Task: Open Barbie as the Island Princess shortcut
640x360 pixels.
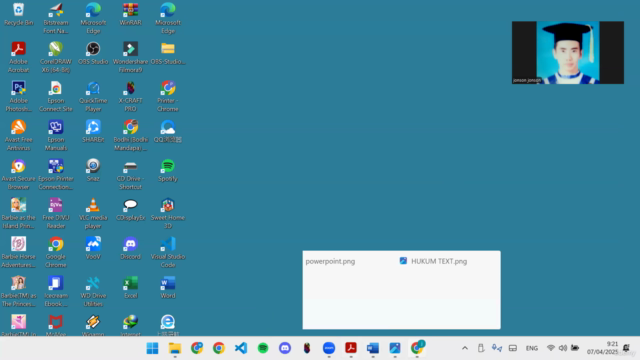Action: [x=18, y=213]
